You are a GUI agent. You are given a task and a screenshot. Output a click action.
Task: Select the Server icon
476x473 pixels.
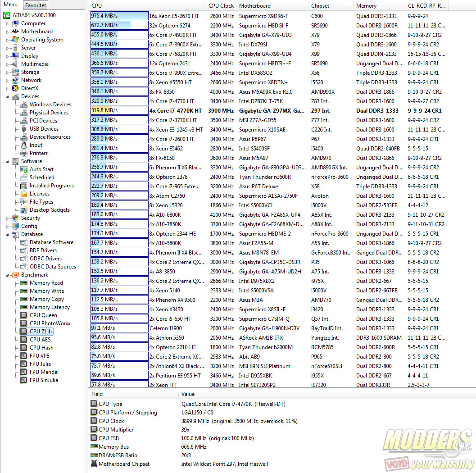[15, 48]
